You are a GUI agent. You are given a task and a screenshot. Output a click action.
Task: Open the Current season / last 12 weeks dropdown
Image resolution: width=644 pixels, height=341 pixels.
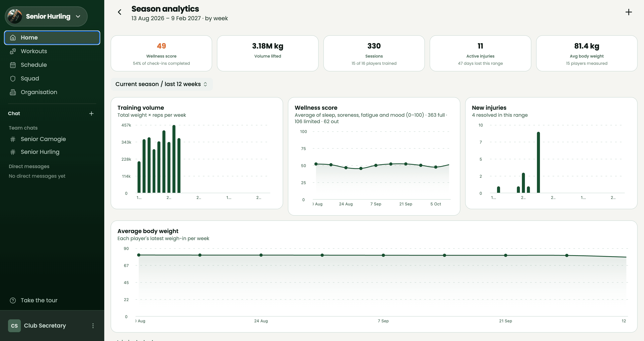[x=161, y=84]
